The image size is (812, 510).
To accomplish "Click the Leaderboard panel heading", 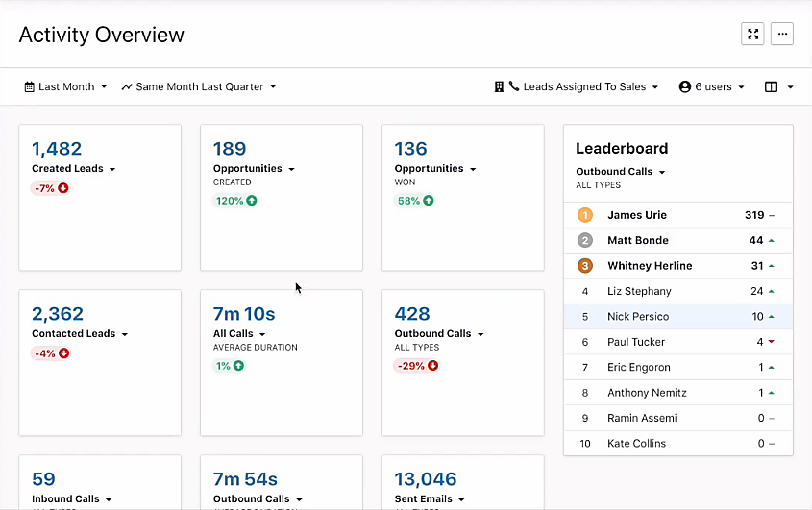I will (622, 149).
